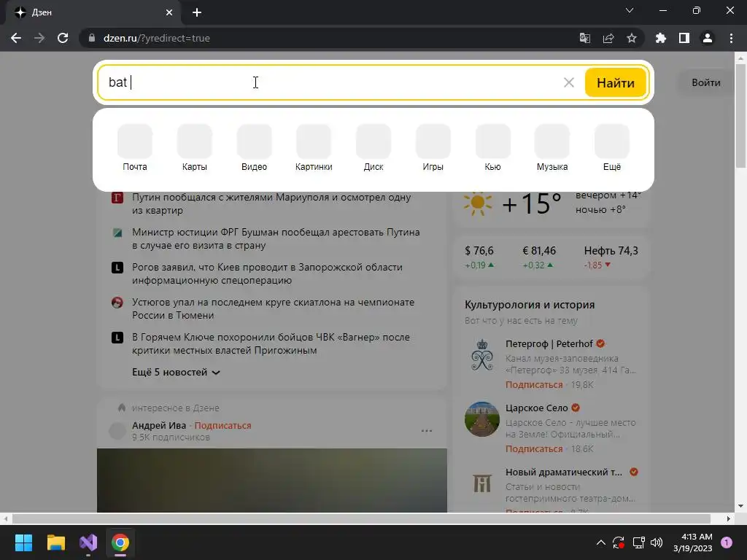The width and height of the screenshot is (747, 560).
Task: Open news about Министр юстиции ФРГ Бушман
Action: point(276,238)
